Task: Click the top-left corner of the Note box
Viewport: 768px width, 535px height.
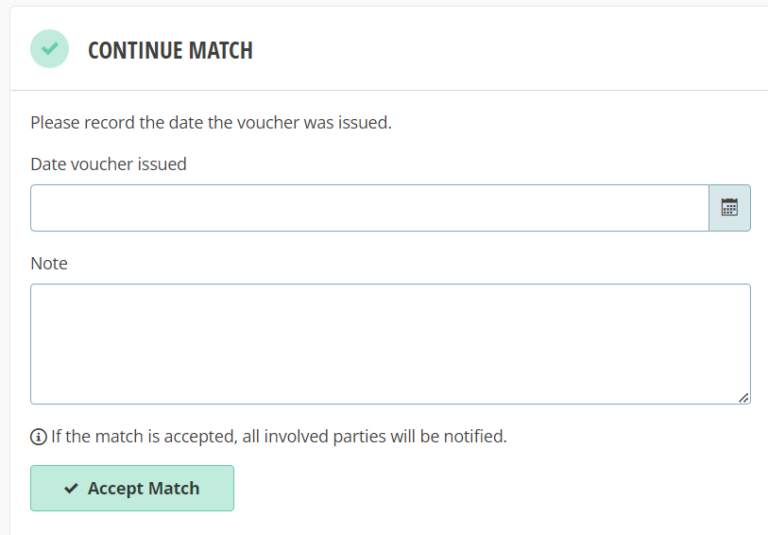Action: click(x=35, y=289)
